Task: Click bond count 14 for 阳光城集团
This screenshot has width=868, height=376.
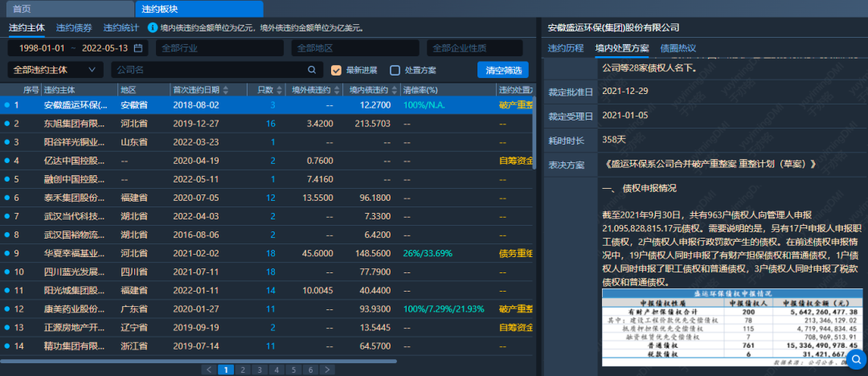Action: [271, 290]
